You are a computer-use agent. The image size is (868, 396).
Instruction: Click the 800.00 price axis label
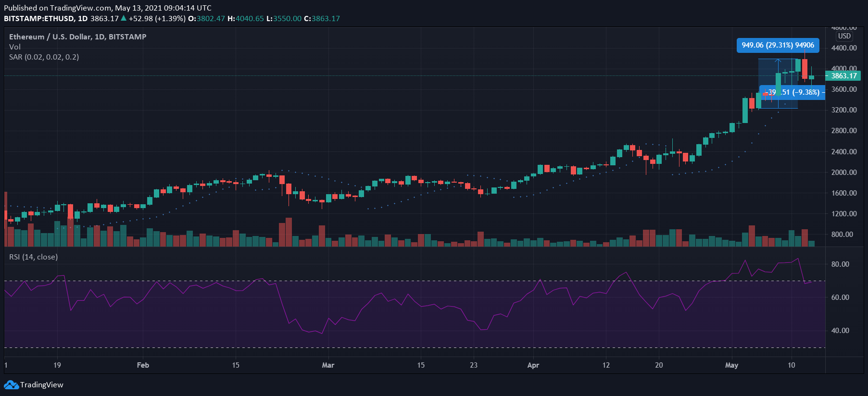pyautogui.click(x=842, y=235)
